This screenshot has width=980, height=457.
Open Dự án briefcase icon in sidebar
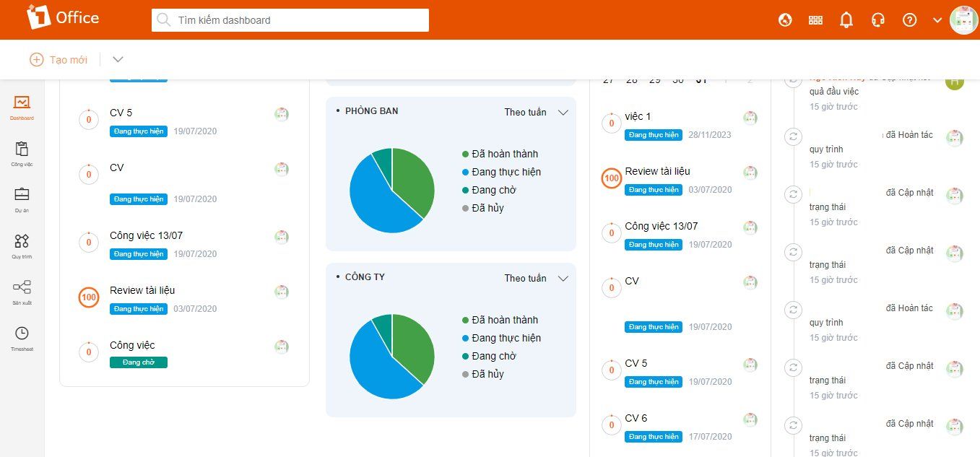(x=22, y=199)
